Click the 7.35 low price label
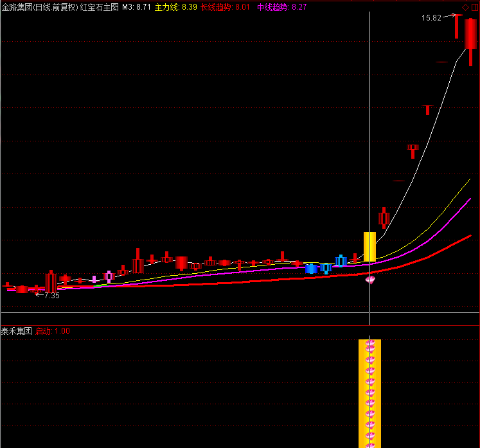Viewport: 480px width, 448px height. 50,296
